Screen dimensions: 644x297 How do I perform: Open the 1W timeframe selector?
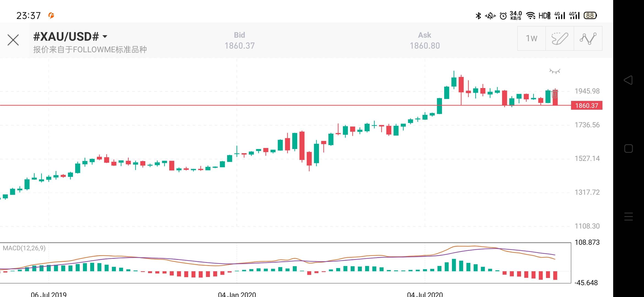531,38
